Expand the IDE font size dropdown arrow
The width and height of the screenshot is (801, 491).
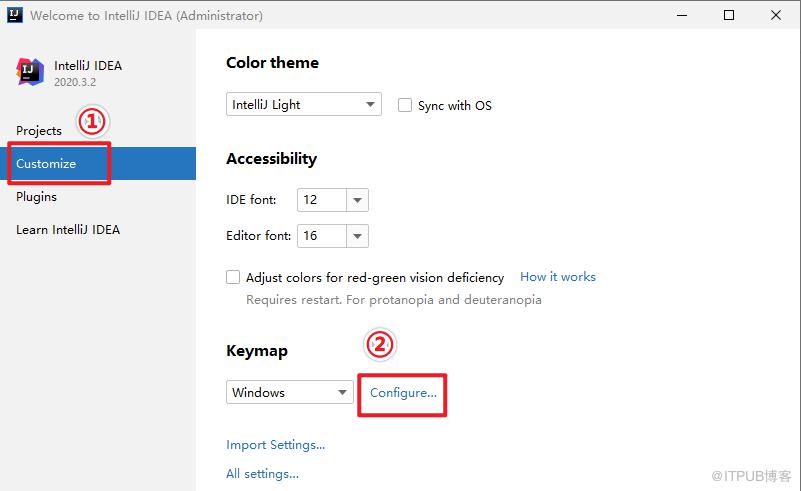358,200
